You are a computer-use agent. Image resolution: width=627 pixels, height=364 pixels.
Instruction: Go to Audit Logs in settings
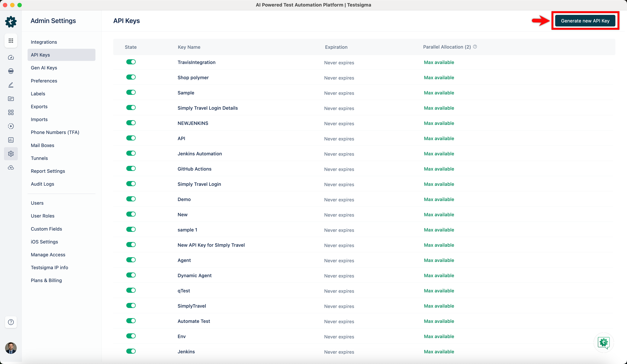[43, 184]
